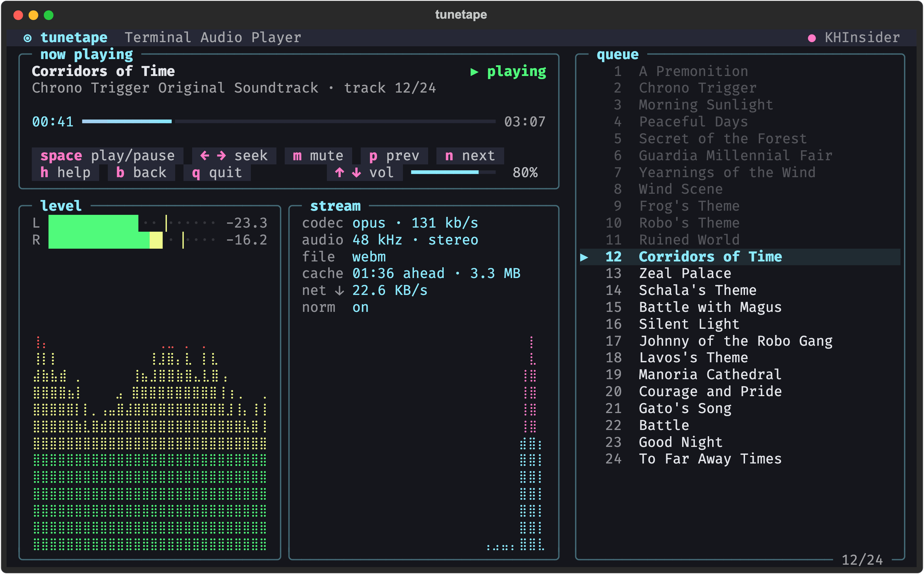This screenshot has width=924, height=574.
Task: Click the current-track arrow beside Corridors of Time
Action: click(x=584, y=257)
